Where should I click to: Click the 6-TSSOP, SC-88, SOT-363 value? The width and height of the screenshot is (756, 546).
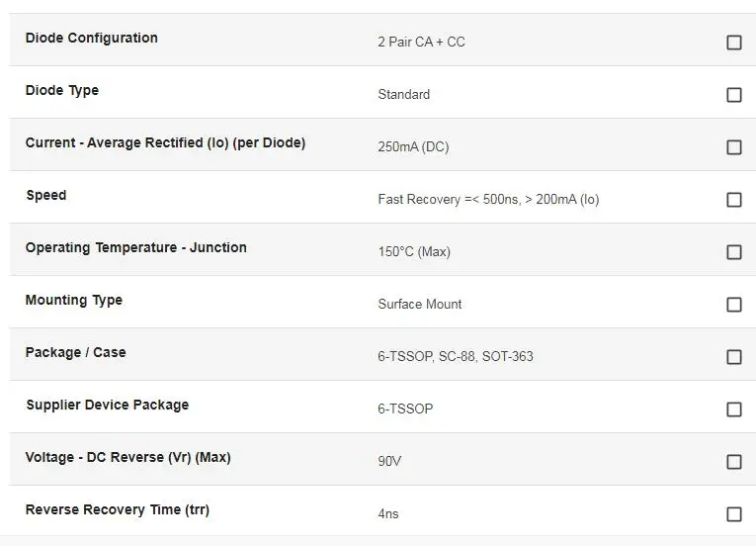pyautogui.click(x=456, y=356)
